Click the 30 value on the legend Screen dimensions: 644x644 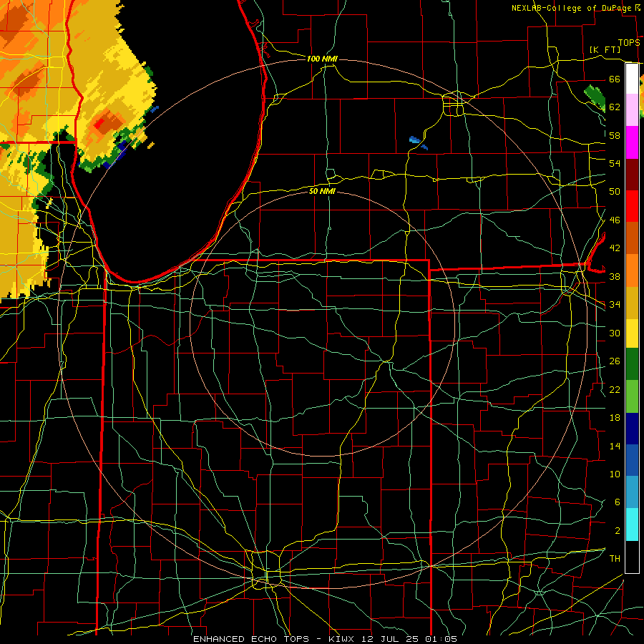pos(615,333)
